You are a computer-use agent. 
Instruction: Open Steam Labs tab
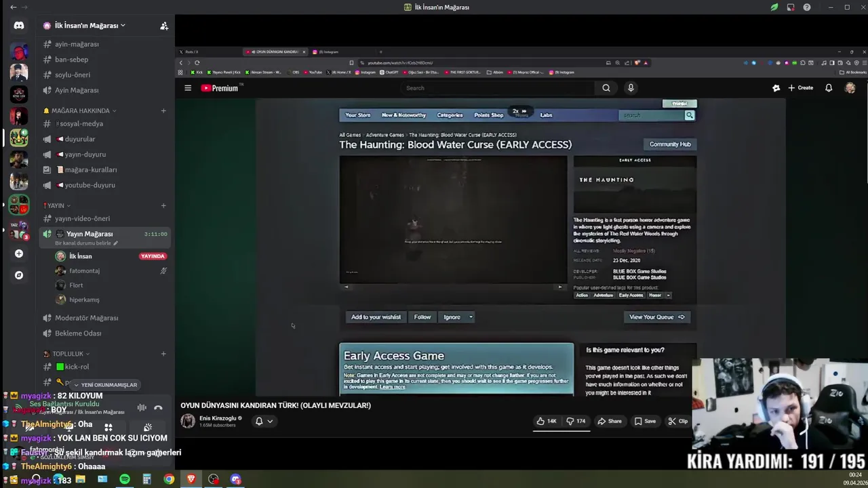click(x=546, y=115)
